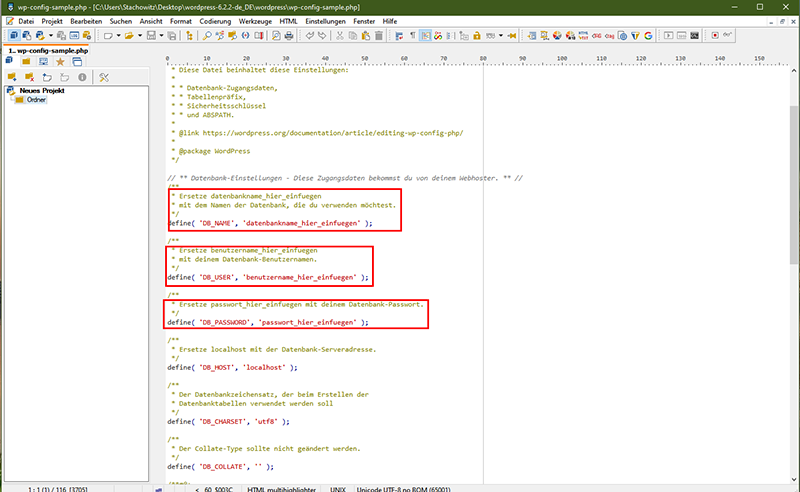The height and width of the screenshot is (492, 800).
Task: Click the editor vertical scrollbar thumb
Action: point(794,185)
